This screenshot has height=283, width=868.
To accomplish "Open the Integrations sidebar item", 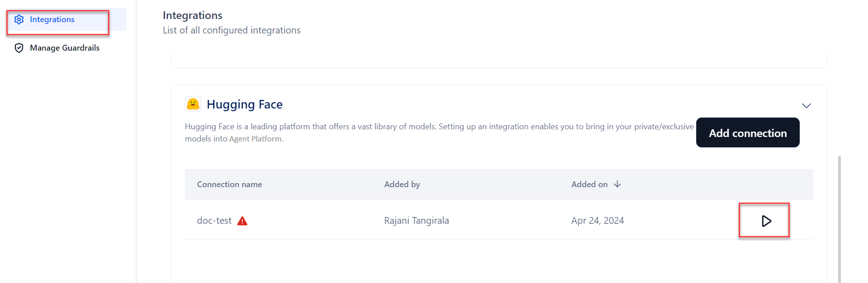I will tap(52, 19).
